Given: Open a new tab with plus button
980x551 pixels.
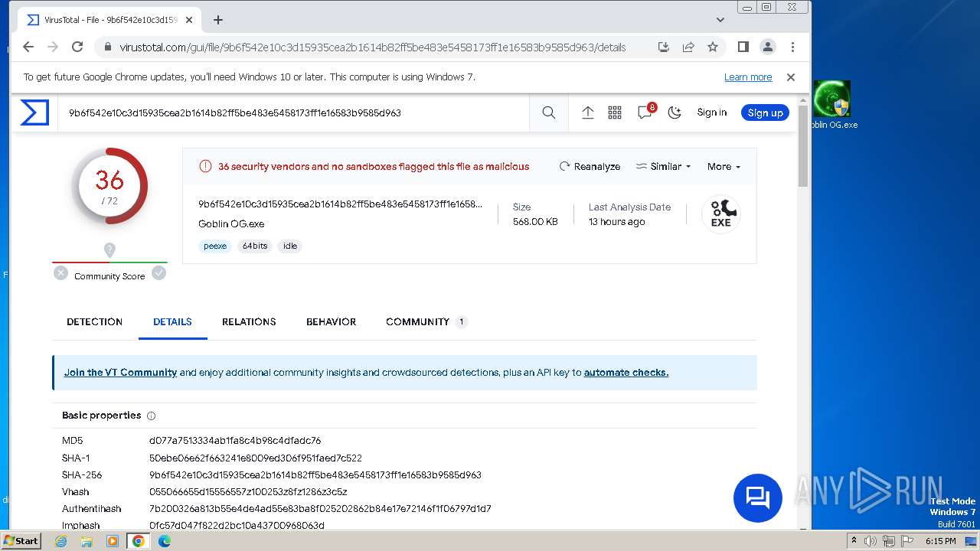Looking at the screenshot, I should [x=218, y=20].
